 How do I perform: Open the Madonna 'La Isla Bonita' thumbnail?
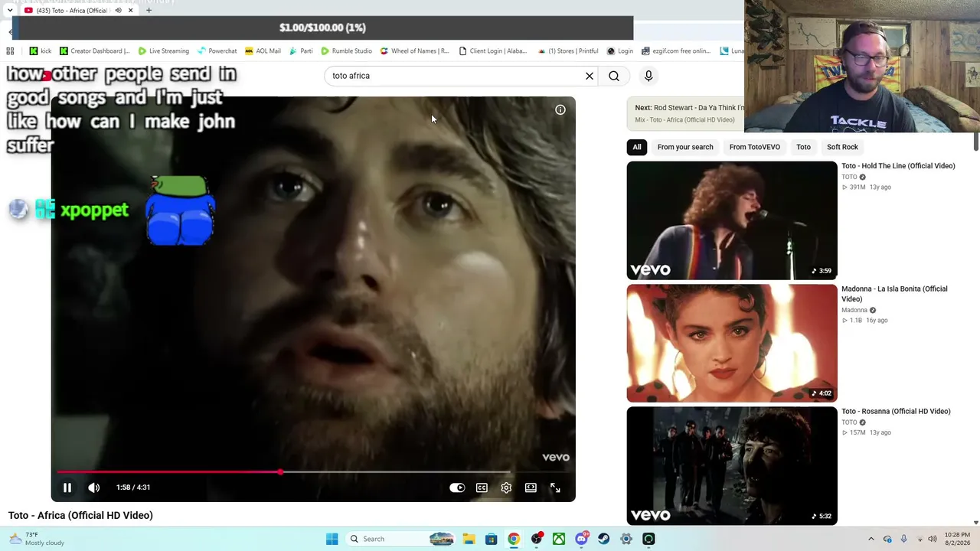pos(732,343)
